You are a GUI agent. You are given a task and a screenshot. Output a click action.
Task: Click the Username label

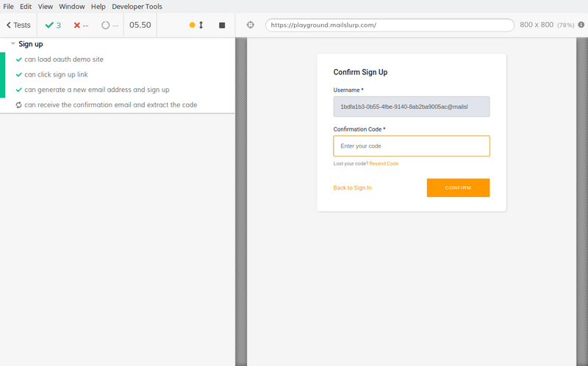[x=348, y=90]
